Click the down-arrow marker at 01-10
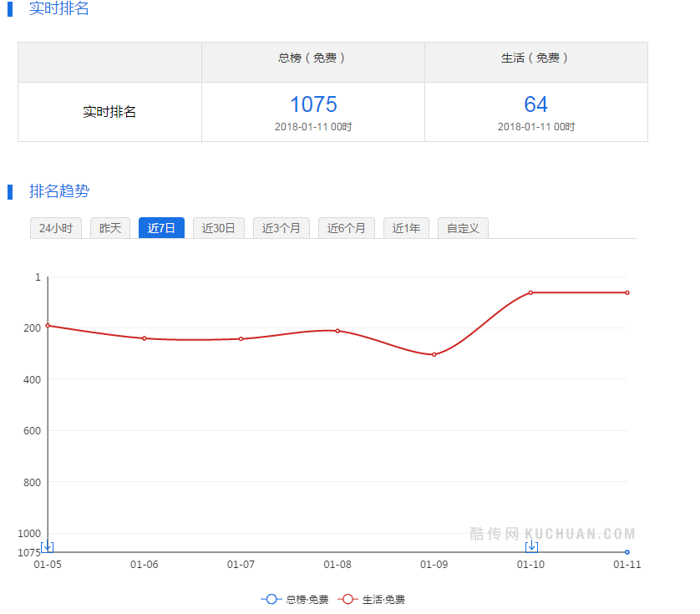The height and width of the screenshot is (614, 700). pyautogui.click(x=531, y=546)
